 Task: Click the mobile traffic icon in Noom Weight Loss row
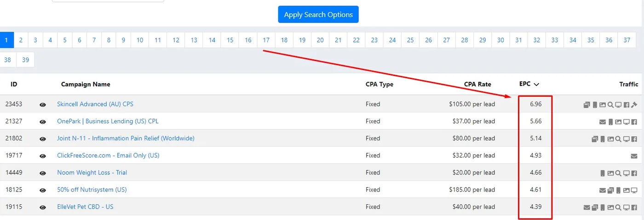603,173
